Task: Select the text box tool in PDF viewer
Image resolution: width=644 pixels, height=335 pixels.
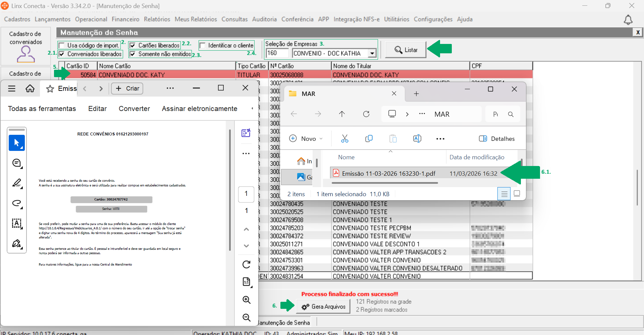Action: pos(17,223)
